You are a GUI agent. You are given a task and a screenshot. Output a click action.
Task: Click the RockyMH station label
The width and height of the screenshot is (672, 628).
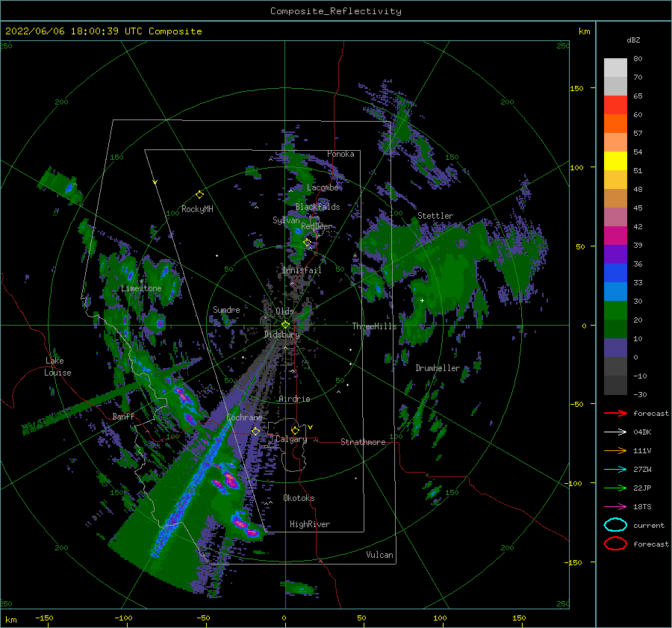coord(197,209)
